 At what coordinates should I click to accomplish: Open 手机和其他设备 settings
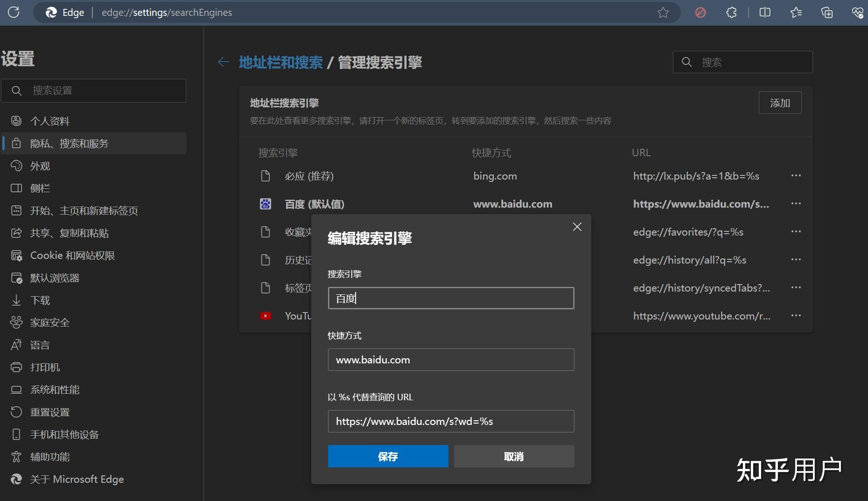coord(93,434)
